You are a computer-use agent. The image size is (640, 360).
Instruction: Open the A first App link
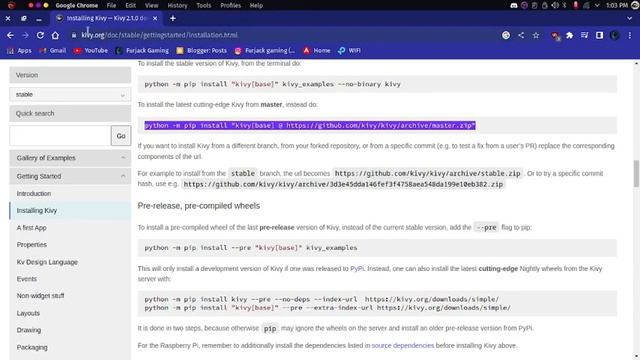click(31, 228)
